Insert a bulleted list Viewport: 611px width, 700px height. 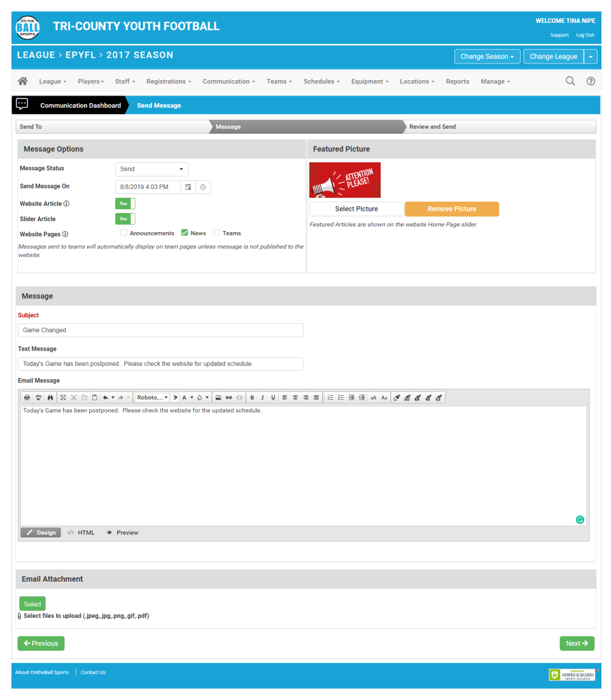341,397
